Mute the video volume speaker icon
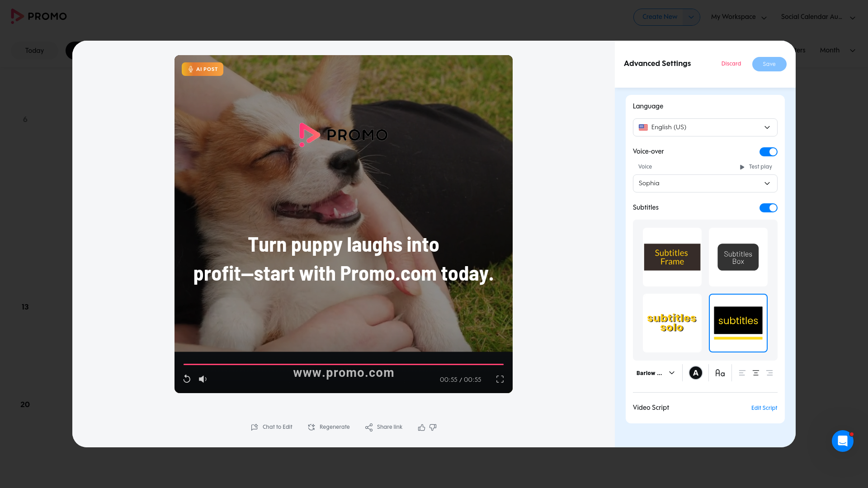Screen dimensions: 868x488 point(203,379)
